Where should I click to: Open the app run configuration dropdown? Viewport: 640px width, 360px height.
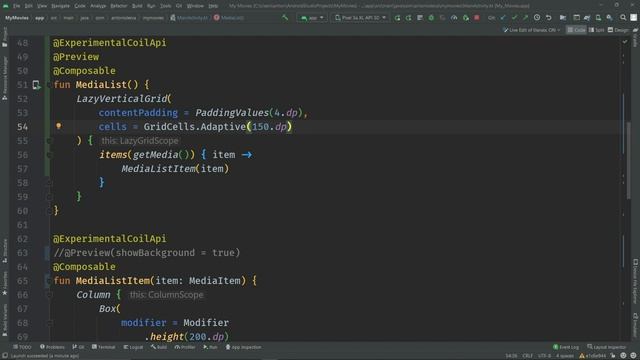312,18
